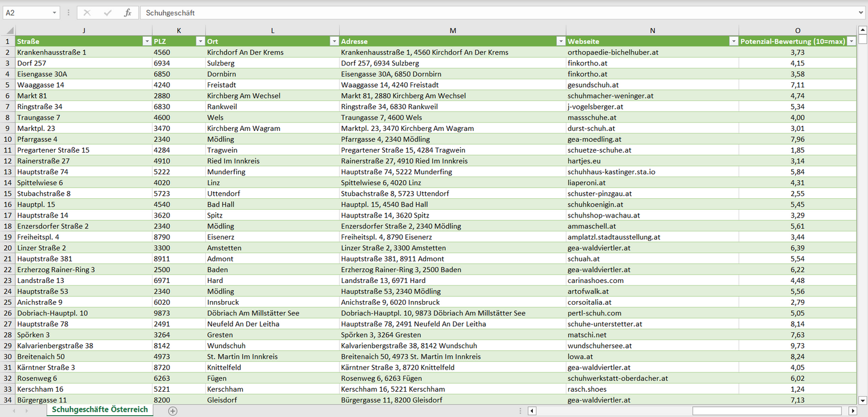Click the Insert Function fx icon
868x417 pixels.
pyautogui.click(x=127, y=13)
